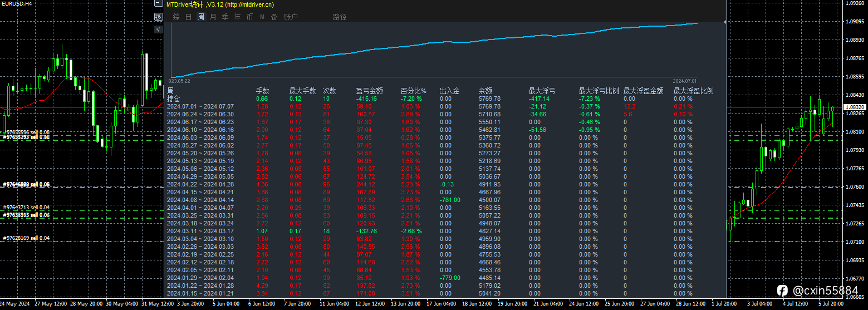Click sell order label #97643713 sell 0.04
The image size is (868, 310).
(x=27, y=207)
